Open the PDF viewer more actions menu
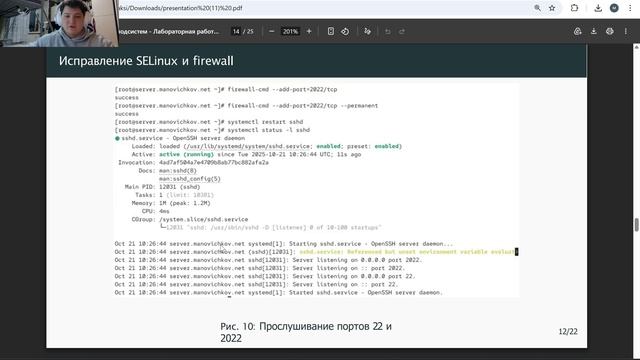The image size is (640, 360). click(x=626, y=31)
